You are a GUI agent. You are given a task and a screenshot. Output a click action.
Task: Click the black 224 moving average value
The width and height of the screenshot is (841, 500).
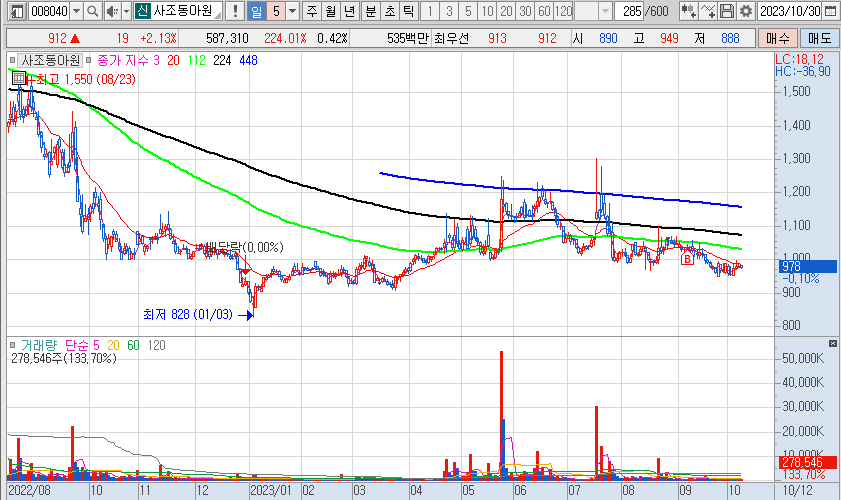[222, 61]
